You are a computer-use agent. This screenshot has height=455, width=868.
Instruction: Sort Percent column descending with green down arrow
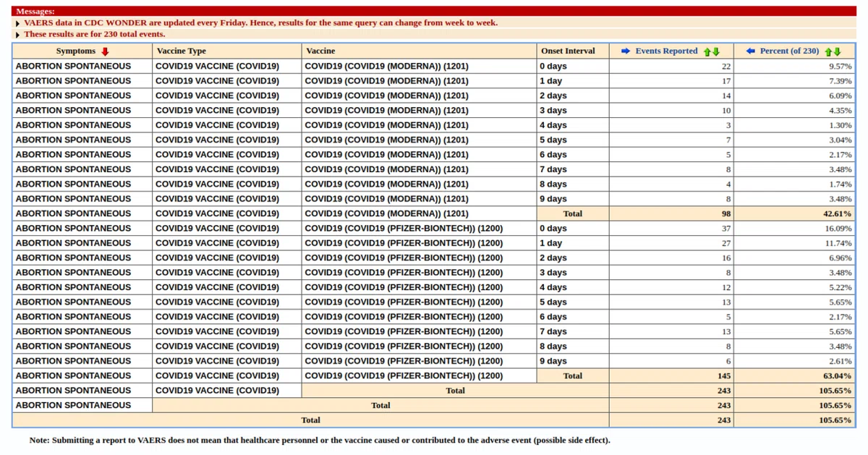(837, 51)
